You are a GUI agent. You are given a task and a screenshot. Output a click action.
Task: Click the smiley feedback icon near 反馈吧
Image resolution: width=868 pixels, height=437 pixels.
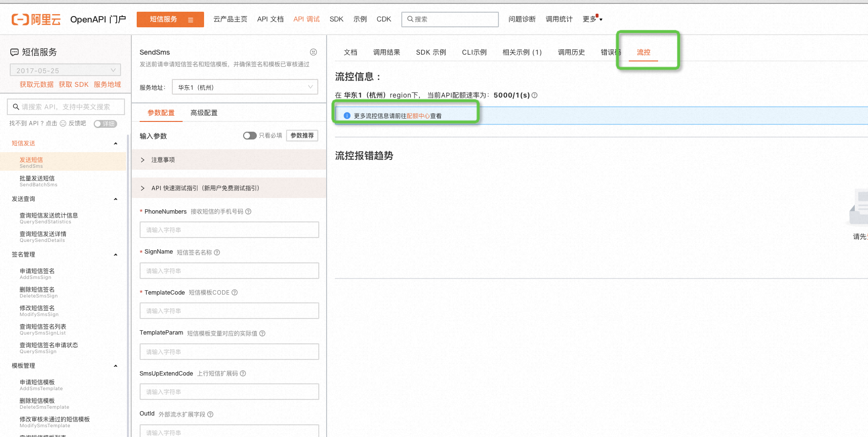[x=63, y=123]
